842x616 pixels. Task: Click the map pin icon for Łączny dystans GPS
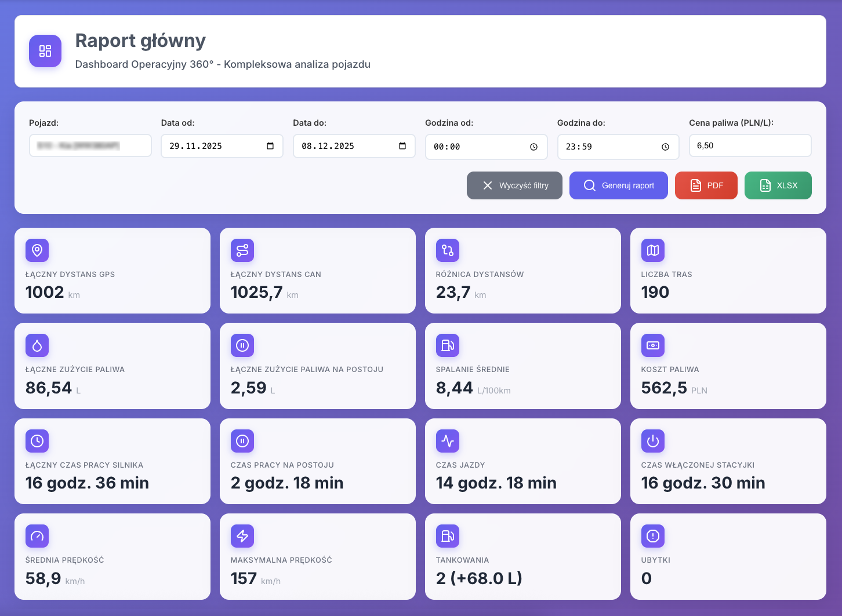pyautogui.click(x=37, y=250)
